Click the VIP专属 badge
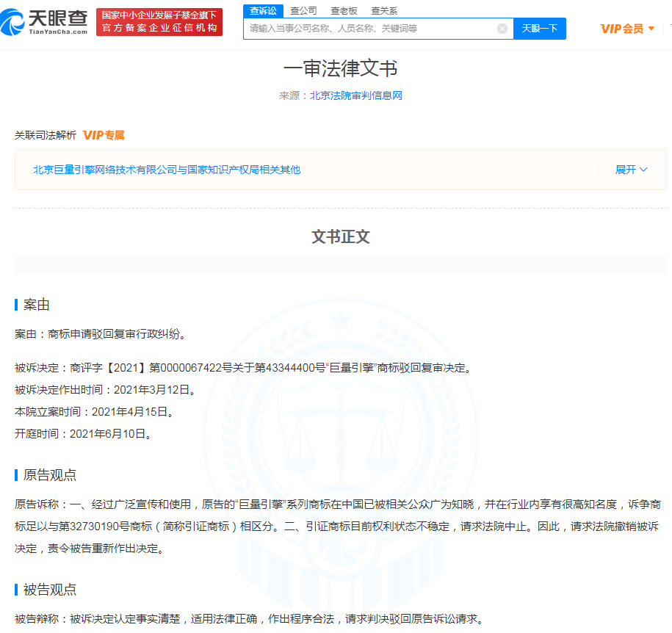This screenshot has height=633, width=672. tap(104, 135)
